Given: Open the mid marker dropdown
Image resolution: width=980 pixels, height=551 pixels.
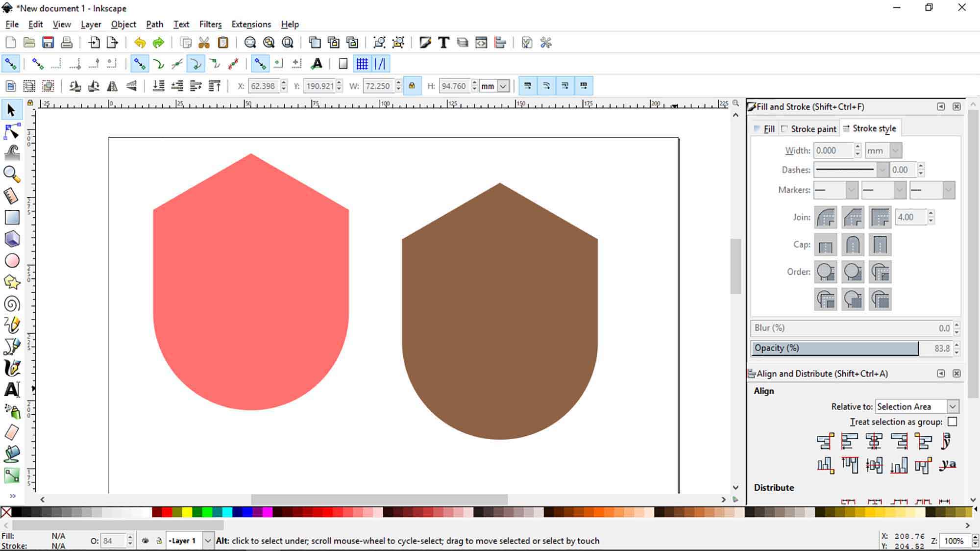Looking at the screenshot, I should coord(900,190).
